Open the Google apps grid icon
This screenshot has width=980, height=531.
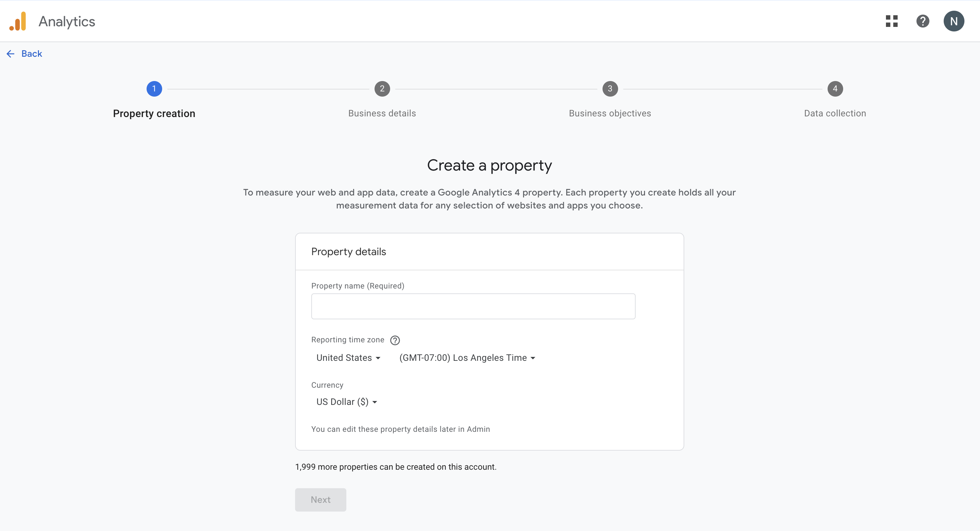click(x=891, y=21)
